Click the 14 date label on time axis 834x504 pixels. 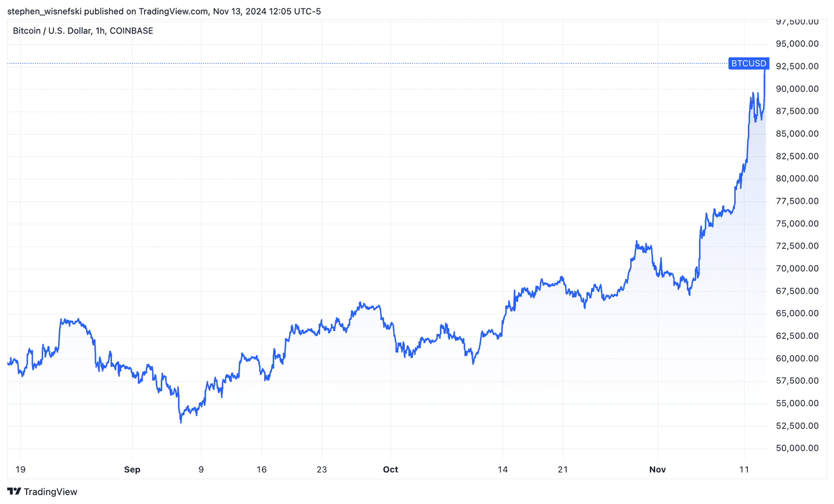tap(503, 470)
